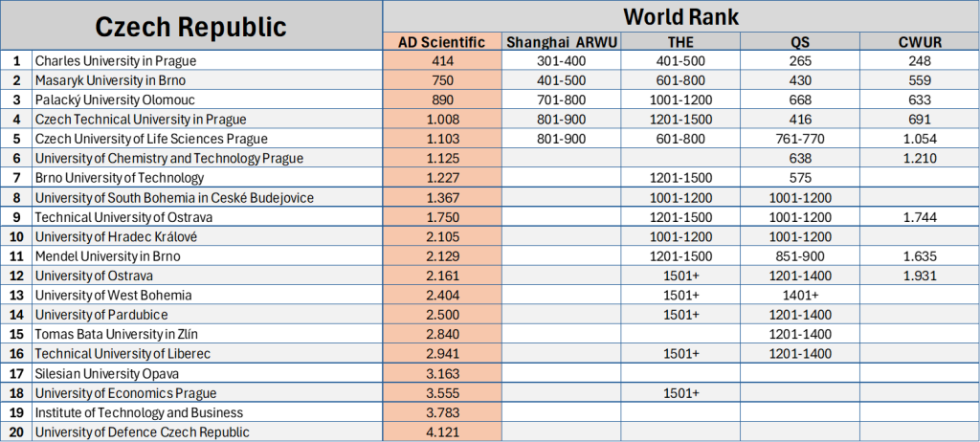The width and height of the screenshot is (980, 442).
Task: Select the CWUR column header
Action: [919, 41]
